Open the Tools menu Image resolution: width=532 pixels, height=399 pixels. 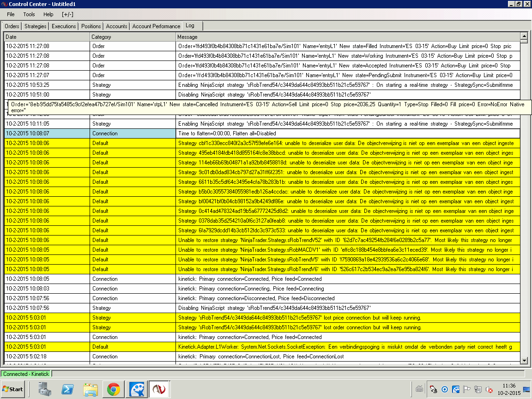pyautogui.click(x=29, y=14)
